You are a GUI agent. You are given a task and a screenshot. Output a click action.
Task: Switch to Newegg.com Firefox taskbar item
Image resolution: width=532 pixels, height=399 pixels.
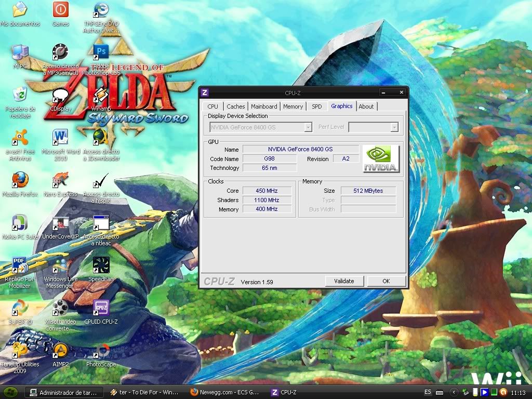click(x=225, y=393)
